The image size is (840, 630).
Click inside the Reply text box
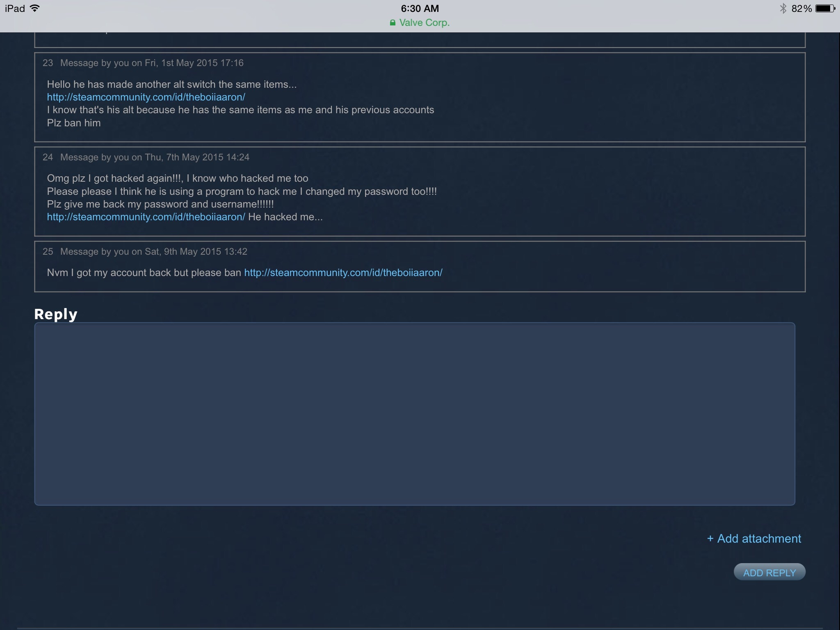pos(414,413)
